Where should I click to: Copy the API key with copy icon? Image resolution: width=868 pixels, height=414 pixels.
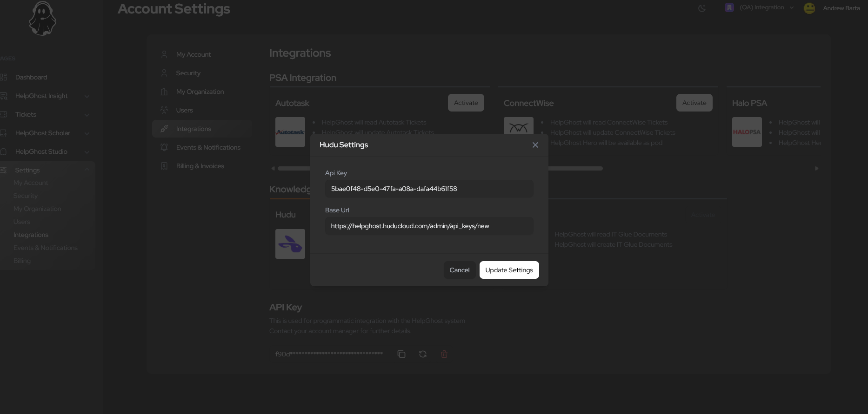tap(401, 354)
